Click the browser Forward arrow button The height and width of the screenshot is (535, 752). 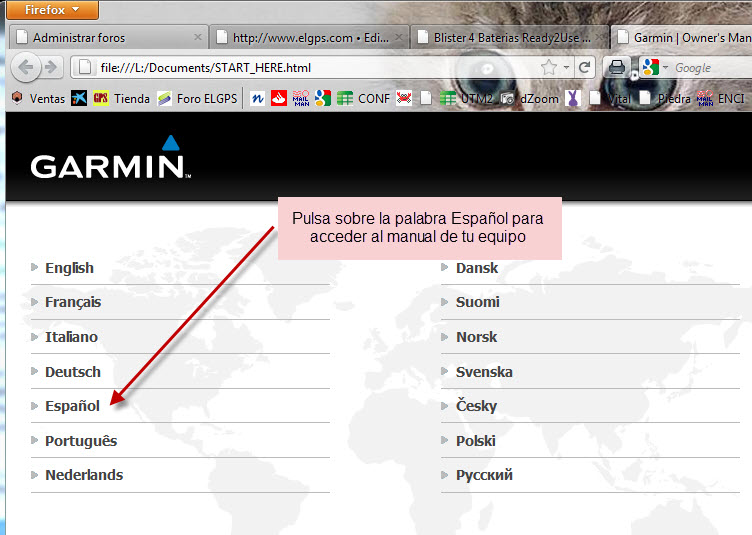click(x=50, y=67)
